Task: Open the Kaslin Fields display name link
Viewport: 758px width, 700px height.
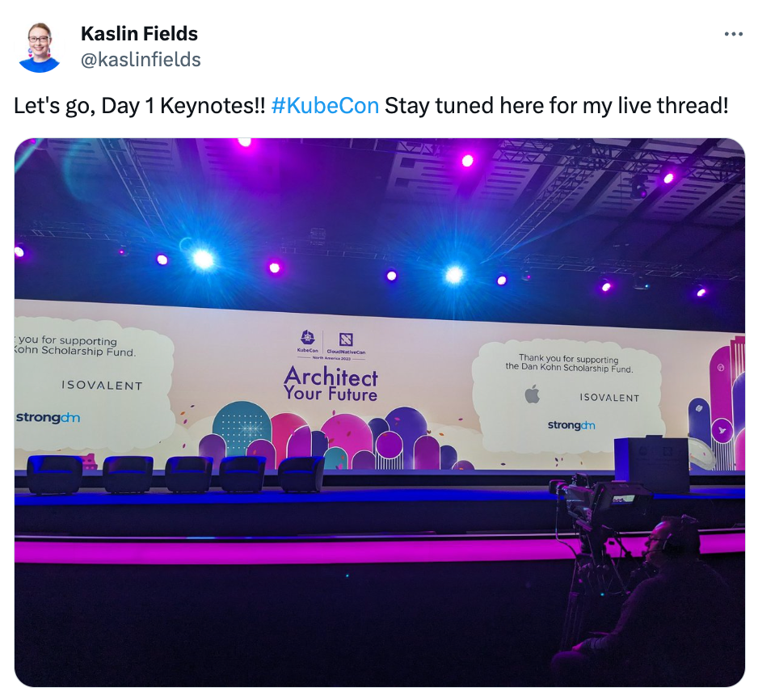Action: click(x=139, y=33)
